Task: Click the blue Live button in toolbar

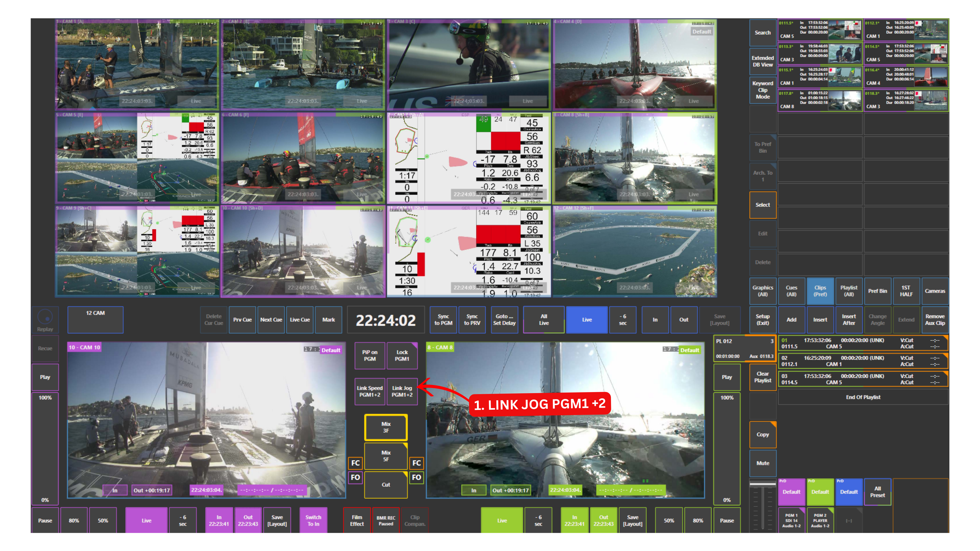Action: [587, 319]
